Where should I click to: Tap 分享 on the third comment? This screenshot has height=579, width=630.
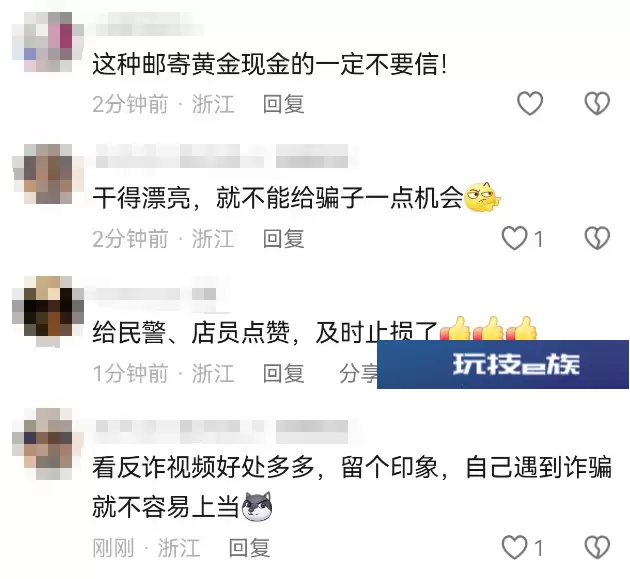pyautogui.click(x=358, y=373)
